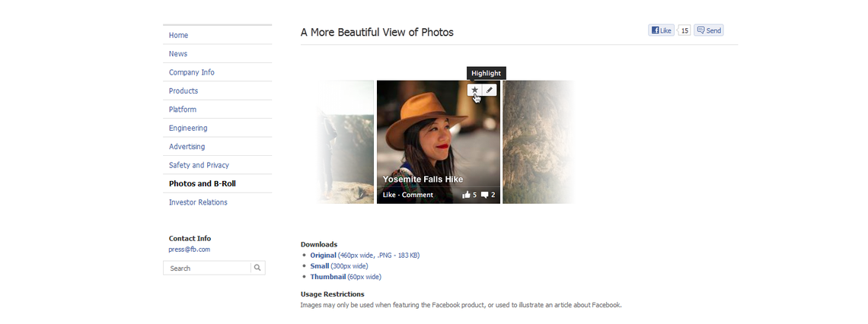Select Products in the sidebar
The width and height of the screenshot is (868, 324).
(183, 91)
